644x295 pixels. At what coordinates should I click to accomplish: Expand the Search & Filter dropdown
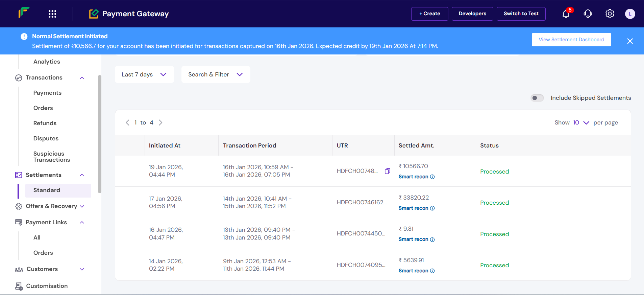coord(216,74)
